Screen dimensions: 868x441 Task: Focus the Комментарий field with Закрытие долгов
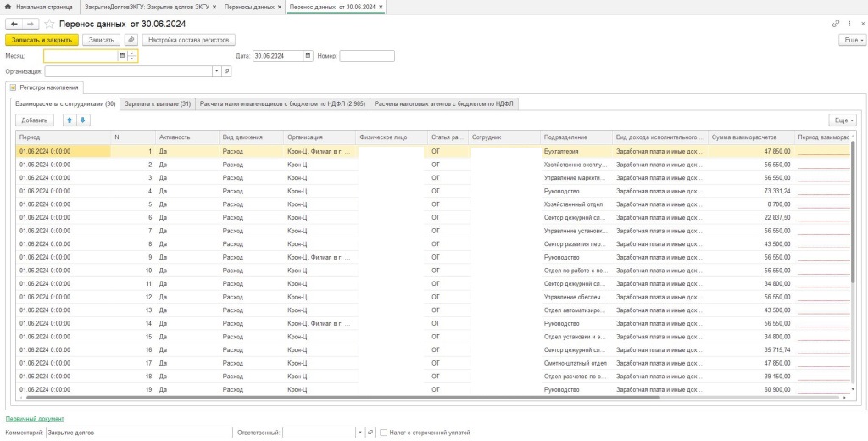pyautogui.click(x=138, y=433)
